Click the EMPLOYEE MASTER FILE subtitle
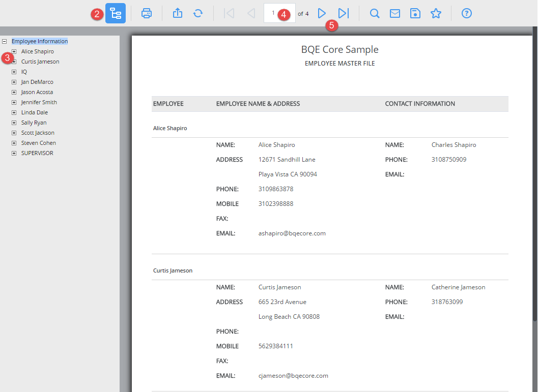Screen dimensions: 538x392 tap(339, 64)
